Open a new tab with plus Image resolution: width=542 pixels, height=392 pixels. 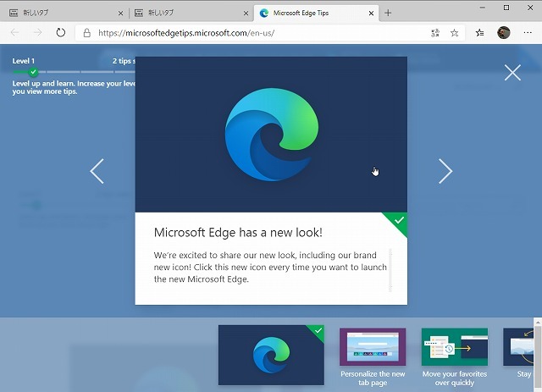[x=388, y=14]
